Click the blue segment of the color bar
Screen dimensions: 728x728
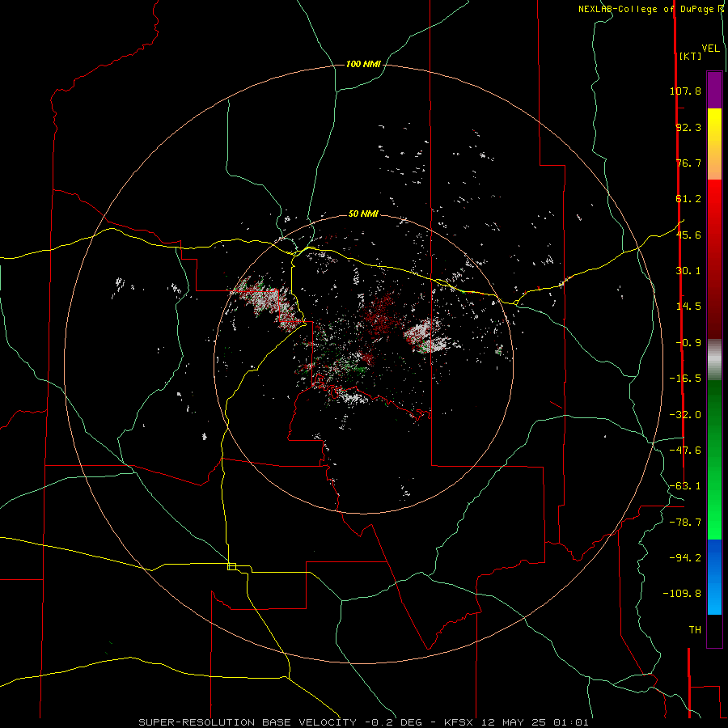(714, 577)
